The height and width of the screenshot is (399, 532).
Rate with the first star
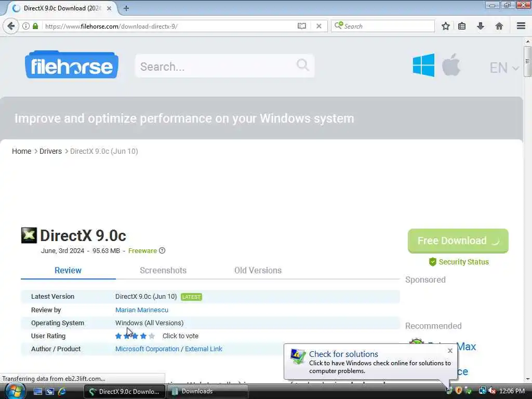point(118,336)
